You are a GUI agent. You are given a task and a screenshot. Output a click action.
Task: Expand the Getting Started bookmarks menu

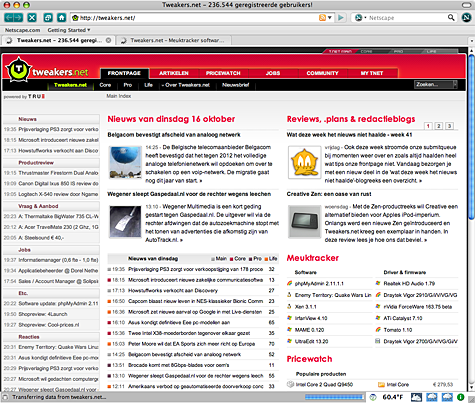click(x=69, y=30)
